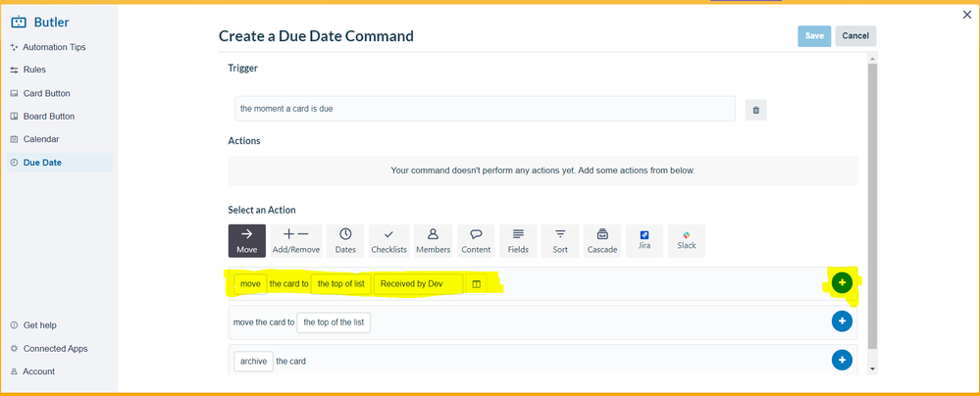Click the trigger text field
The image size is (980, 396).
pyautogui.click(x=485, y=109)
